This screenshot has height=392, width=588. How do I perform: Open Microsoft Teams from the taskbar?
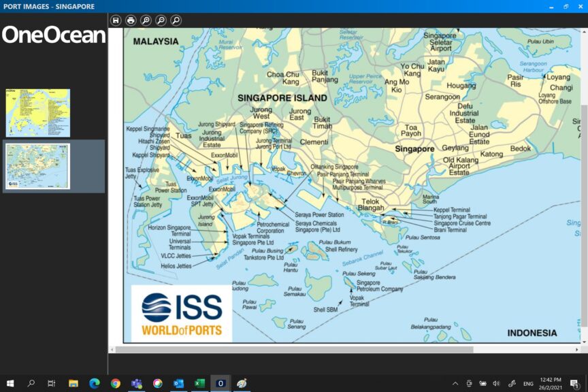point(137,383)
